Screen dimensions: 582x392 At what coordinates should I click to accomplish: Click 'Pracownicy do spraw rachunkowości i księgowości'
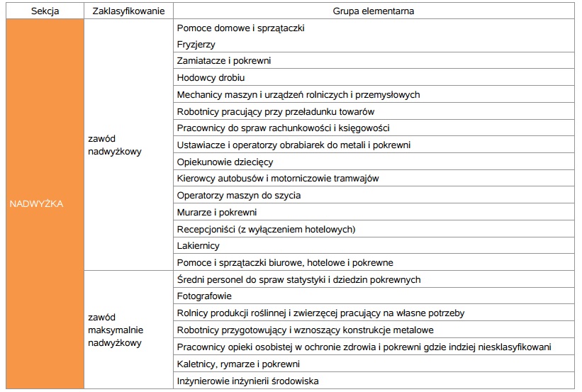tap(374, 128)
